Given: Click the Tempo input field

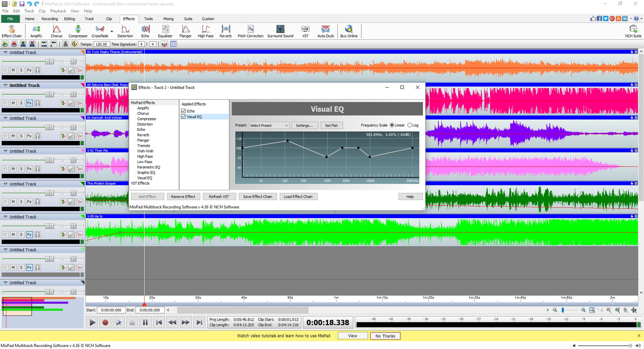Looking at the screenshot, I should [x=101, y=44].
